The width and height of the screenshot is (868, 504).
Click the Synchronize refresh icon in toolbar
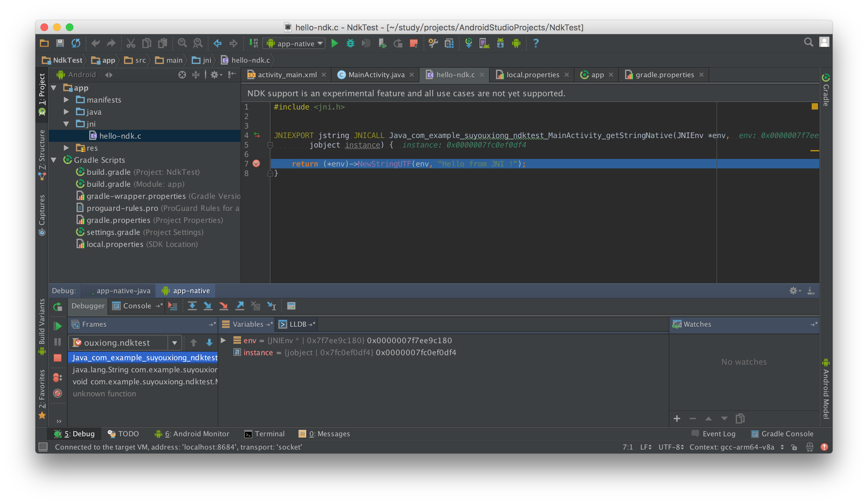coord(76,43)
